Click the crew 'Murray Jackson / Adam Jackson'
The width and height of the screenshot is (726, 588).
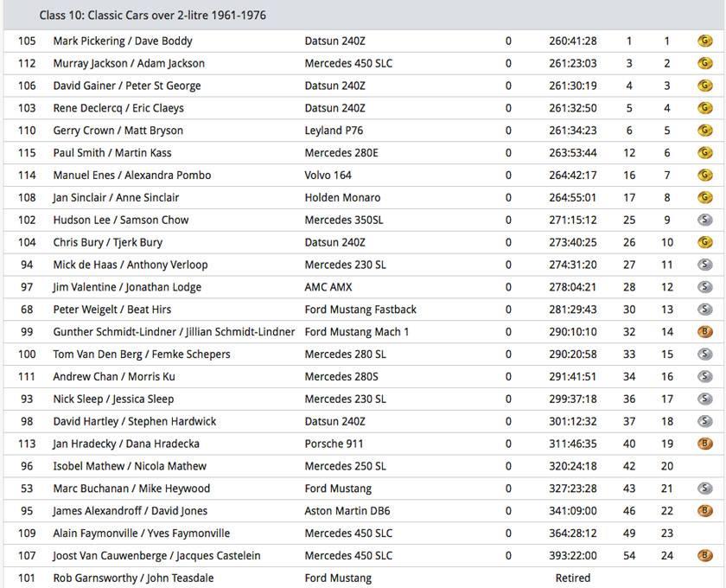click(129, 63)
